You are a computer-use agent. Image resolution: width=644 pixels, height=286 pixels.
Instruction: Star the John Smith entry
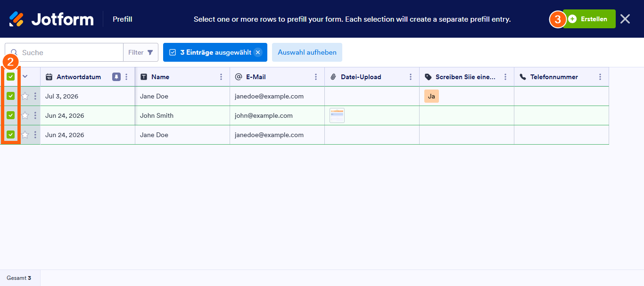click(25, 115)
